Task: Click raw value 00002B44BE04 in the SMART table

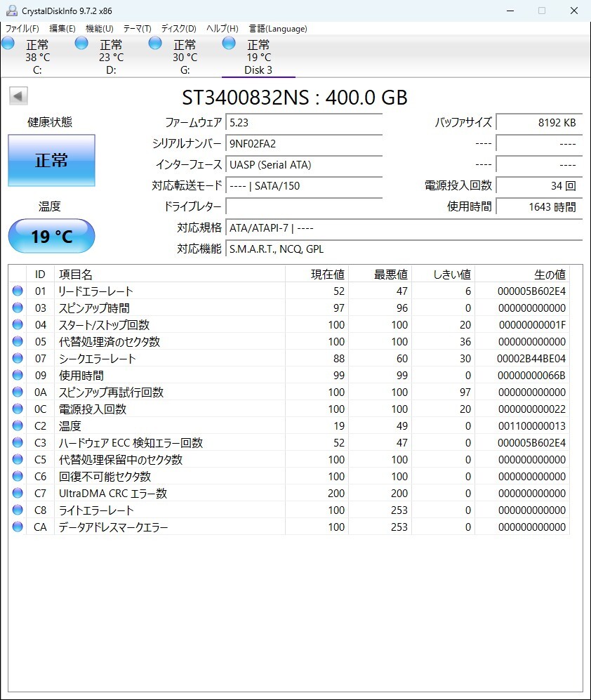Action: (531, 359)
